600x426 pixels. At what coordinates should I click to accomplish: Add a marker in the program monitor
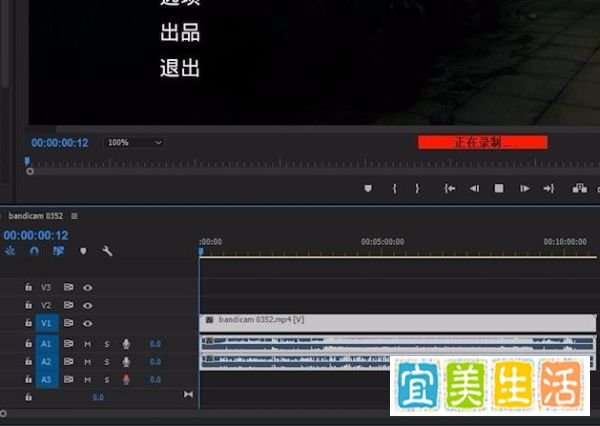(x=368, y=188)
